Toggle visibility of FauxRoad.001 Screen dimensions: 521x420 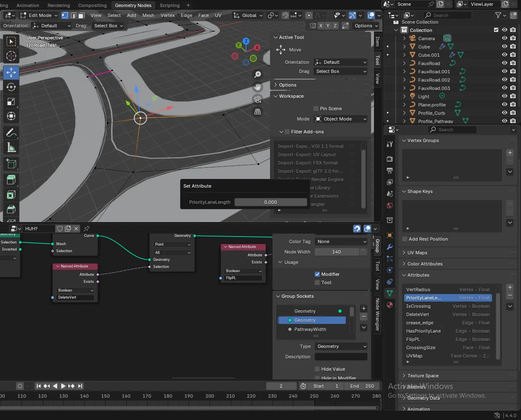point(504,71)
